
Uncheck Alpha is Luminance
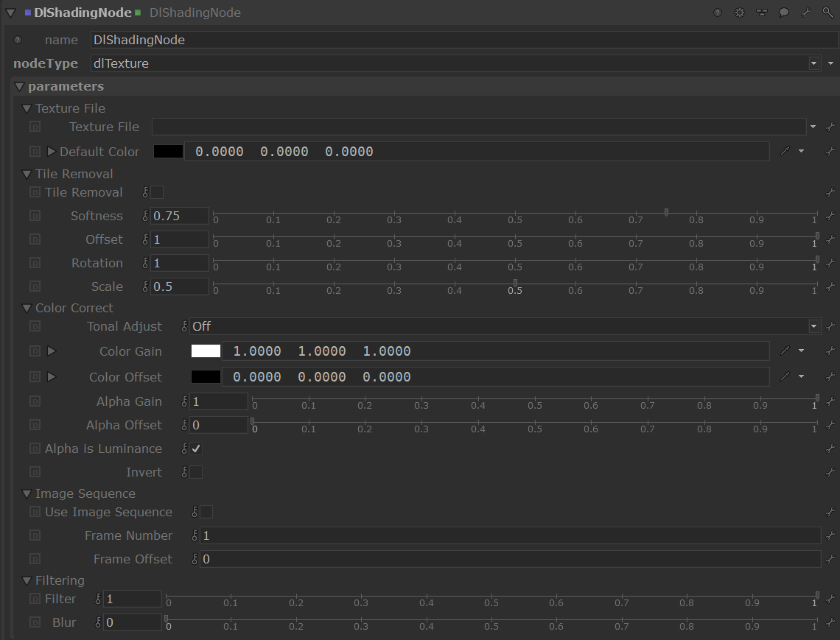[x=196, y=449]
